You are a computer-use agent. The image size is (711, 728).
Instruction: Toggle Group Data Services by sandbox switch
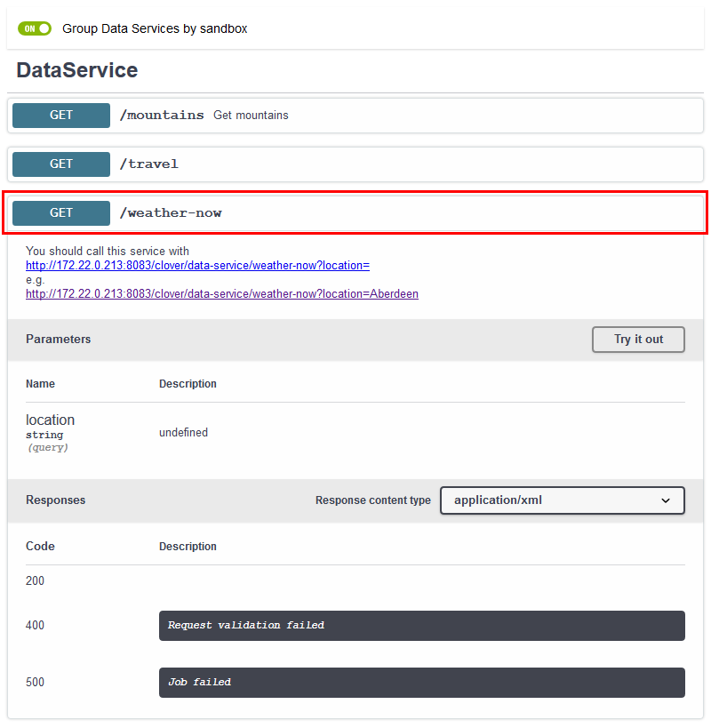click(x=35, y=28)
